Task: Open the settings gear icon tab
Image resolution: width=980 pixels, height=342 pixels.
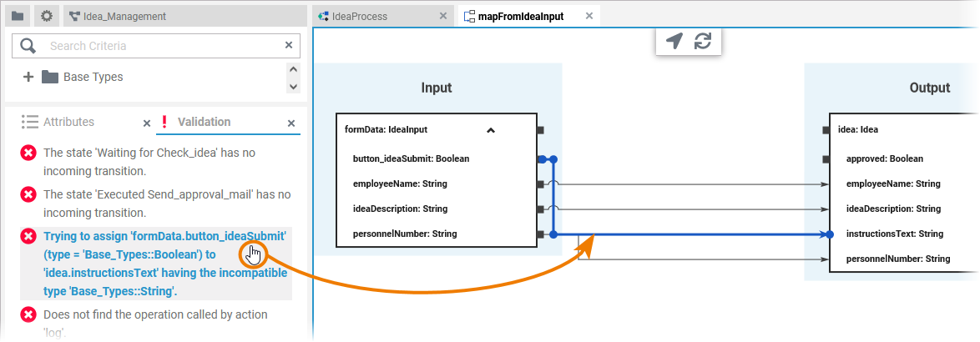Action: click(x=46, y=16)
